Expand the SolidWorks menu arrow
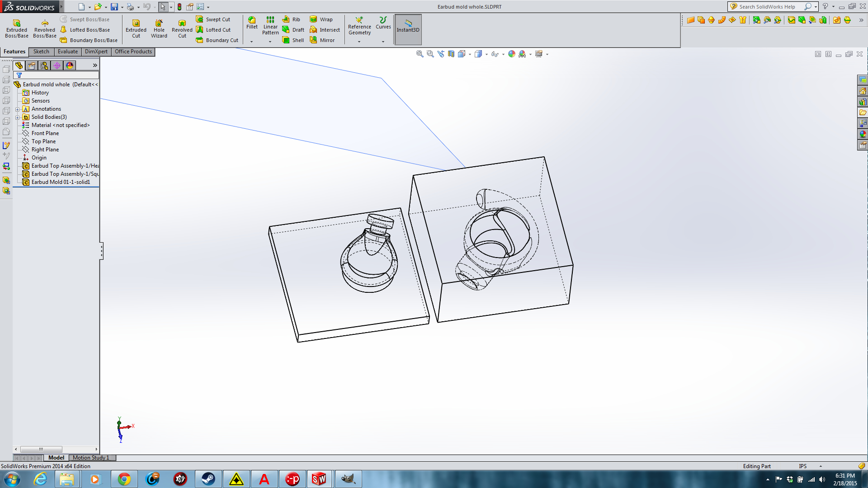 (x=62, y=6)
